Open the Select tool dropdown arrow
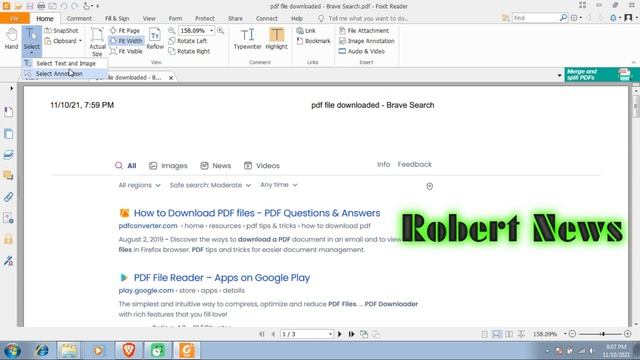Screen dimensions: 640x360 pos(31,53)
